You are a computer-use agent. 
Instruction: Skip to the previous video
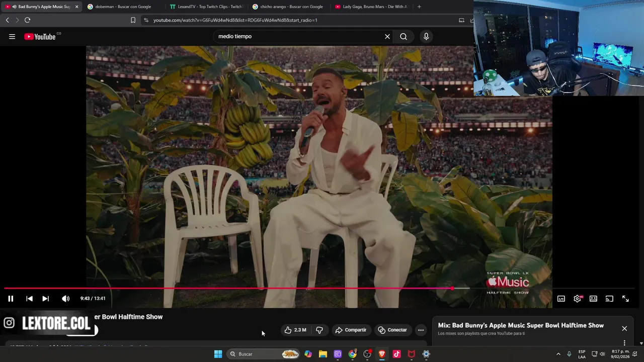pos(29,299)
